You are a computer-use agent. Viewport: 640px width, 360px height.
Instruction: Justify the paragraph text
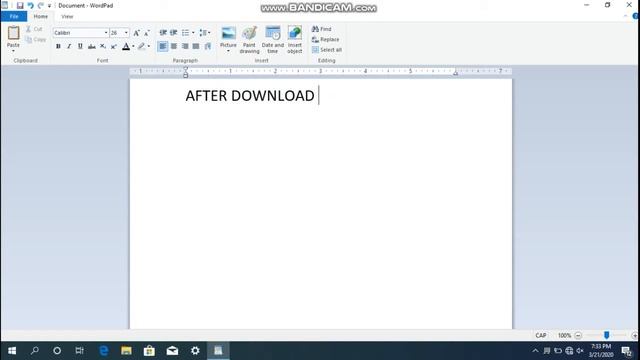pos(196,47)
